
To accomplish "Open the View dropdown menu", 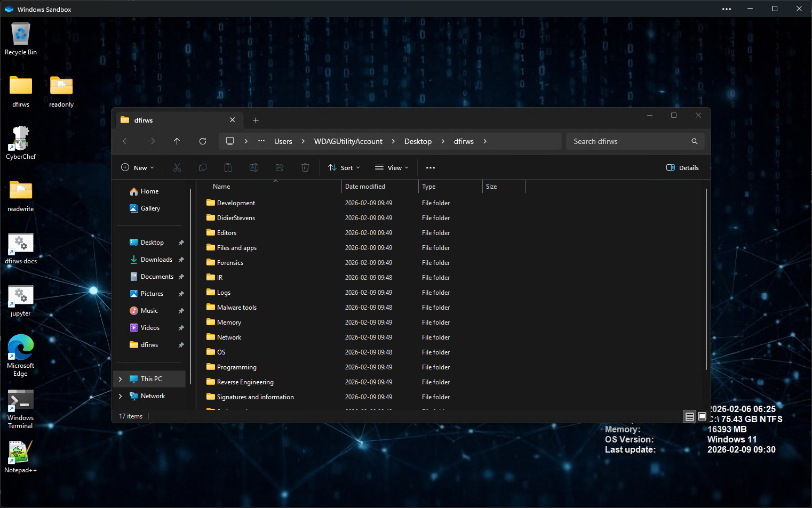I will (x=392, y=167).
